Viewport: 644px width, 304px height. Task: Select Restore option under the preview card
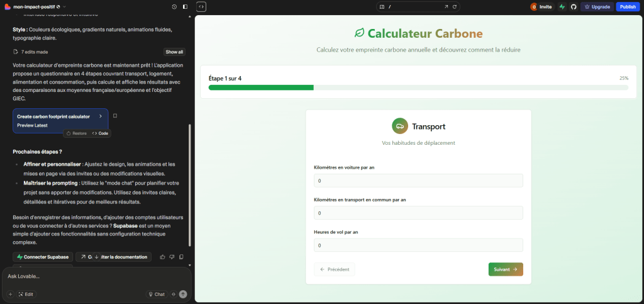coord(77,133)
